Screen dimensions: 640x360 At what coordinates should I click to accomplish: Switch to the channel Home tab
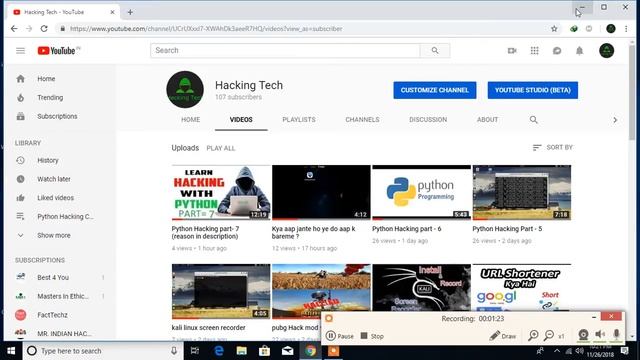[x=191, y=120]
